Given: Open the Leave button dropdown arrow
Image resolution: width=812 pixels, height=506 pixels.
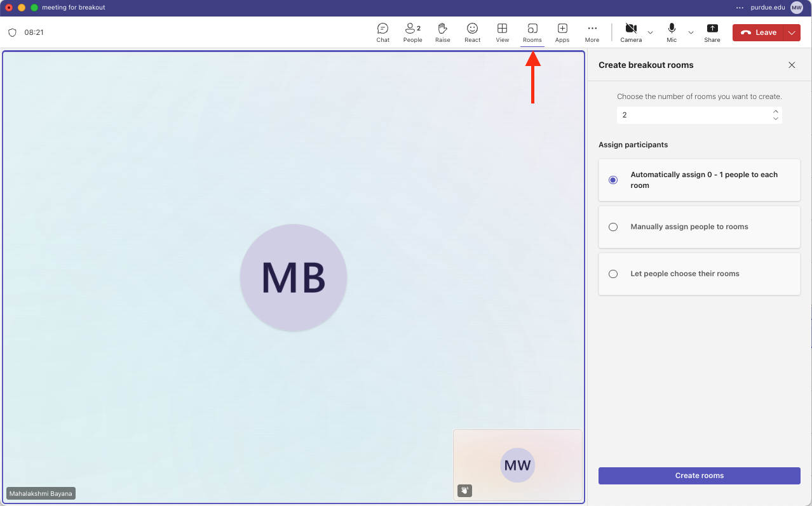Looking at the screenshot, I should pyautogui.click(x=792, y=33).
